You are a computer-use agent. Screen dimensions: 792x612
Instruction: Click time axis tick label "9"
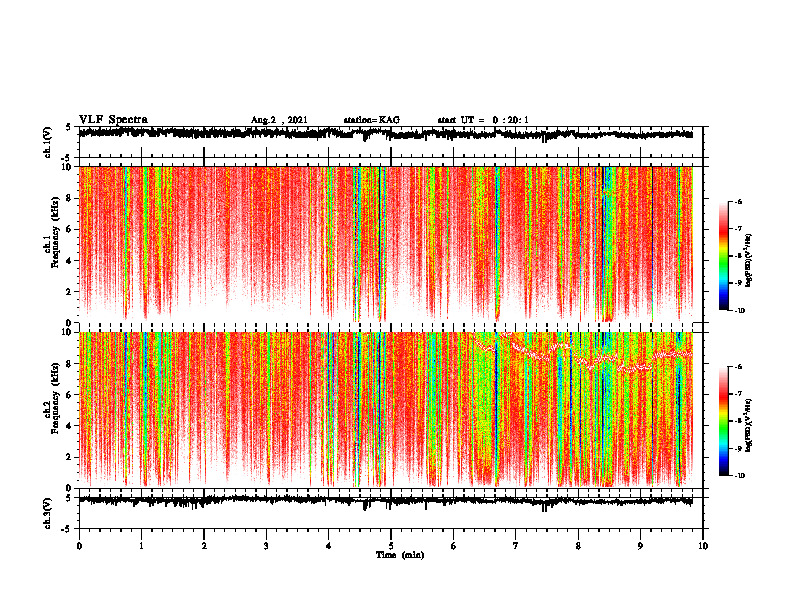(x=640, y=546)
